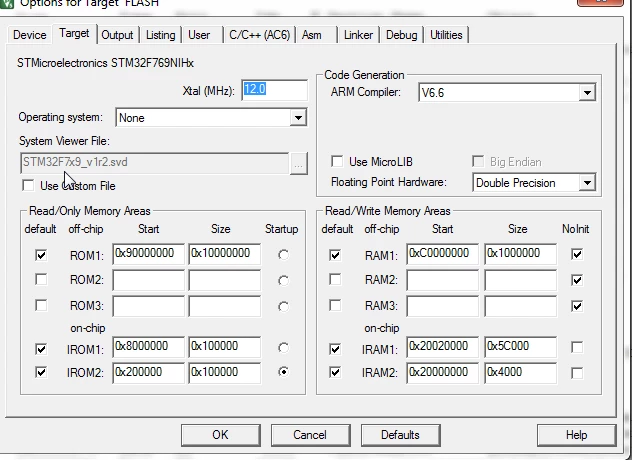This screenshot has width=632, height=460.
Task: Enable the IRAM2 NoInit checkbox
Action: click(577, 373)
